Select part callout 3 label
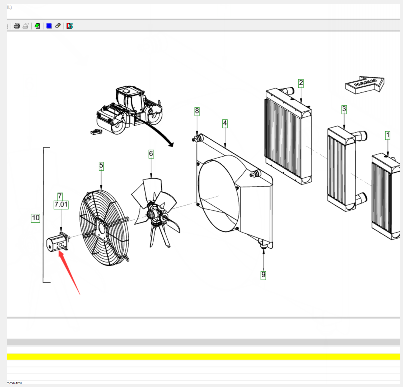The height and width of the screenshot is (387, 403). [344, 109]
